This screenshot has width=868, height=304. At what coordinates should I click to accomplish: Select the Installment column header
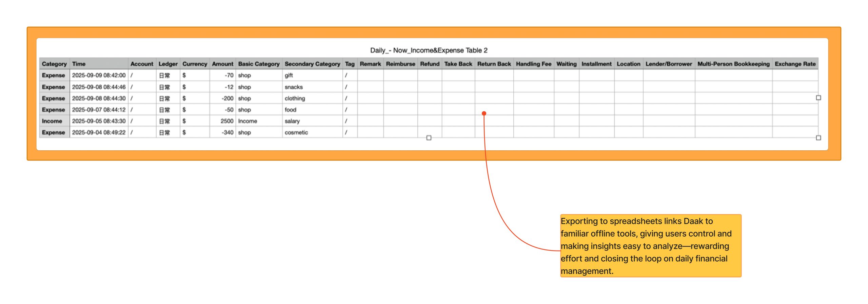596,64
